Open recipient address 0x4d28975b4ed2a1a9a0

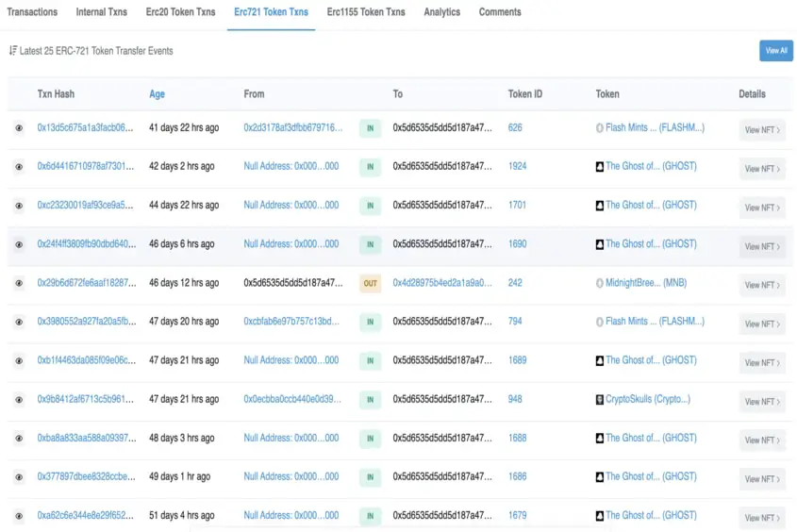click(442, 283)
